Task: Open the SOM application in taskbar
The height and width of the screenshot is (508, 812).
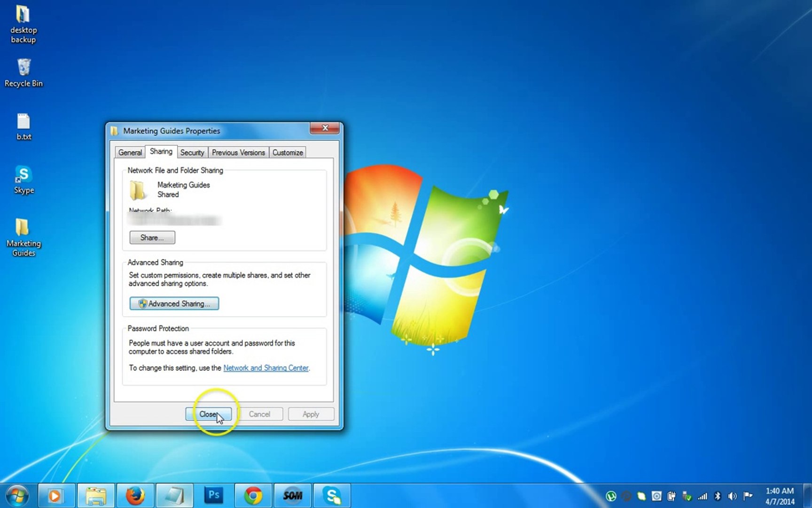Action: click(293, 496)
